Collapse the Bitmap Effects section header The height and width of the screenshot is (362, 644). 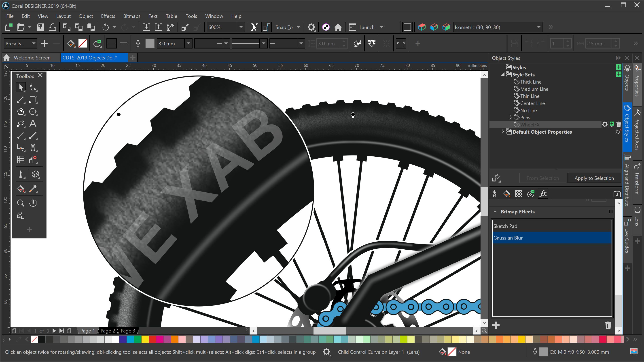[x=495, y=211]
